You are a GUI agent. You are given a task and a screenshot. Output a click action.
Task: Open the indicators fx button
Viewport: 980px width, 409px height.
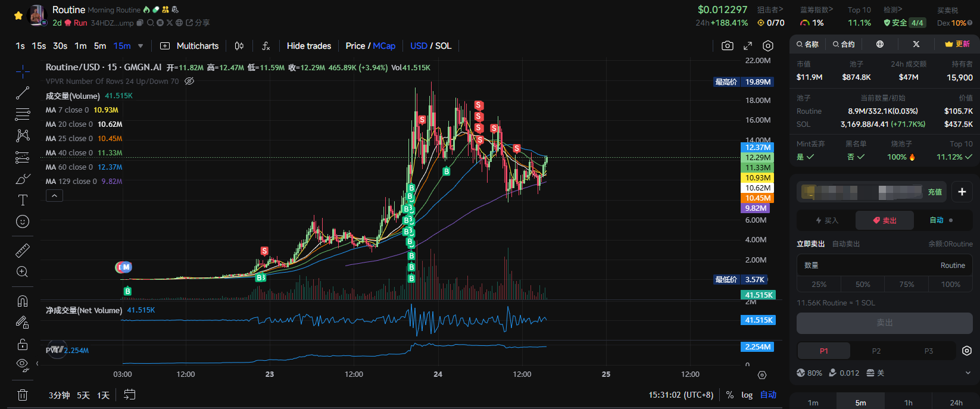[266, 46]
